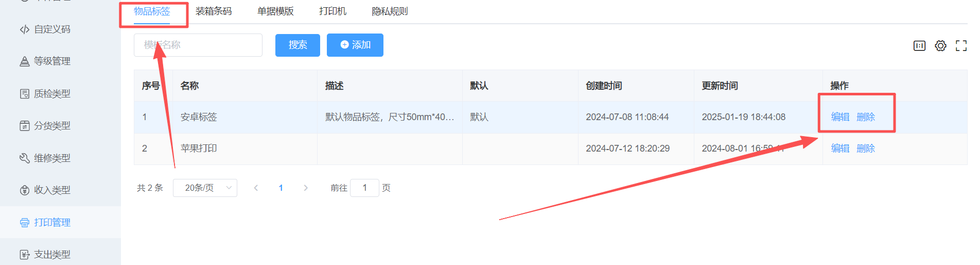Screen dimensions: 980x265
Task: Select 分货类型 in sidebar
Action: point(51,126)
